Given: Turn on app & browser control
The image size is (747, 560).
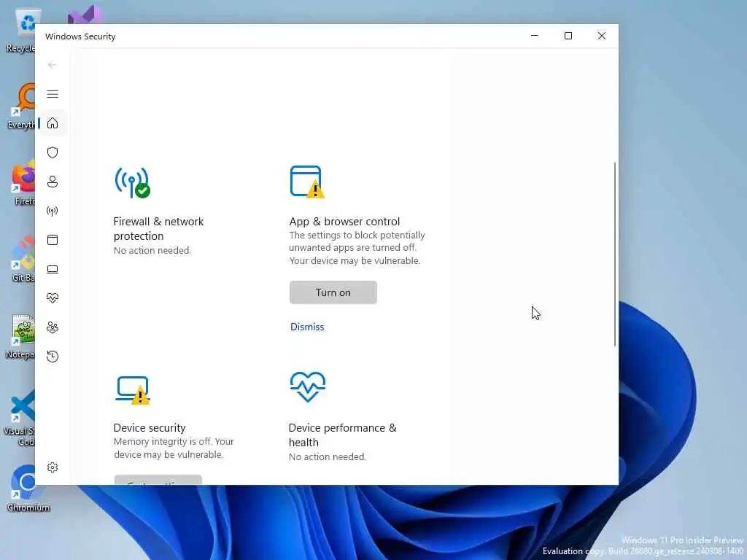Looking at the screenshot, I should click(333, 292).
